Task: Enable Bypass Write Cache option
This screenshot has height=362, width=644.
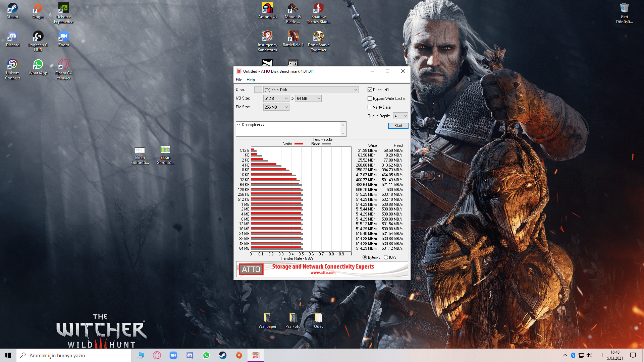Action: [370, 99]
